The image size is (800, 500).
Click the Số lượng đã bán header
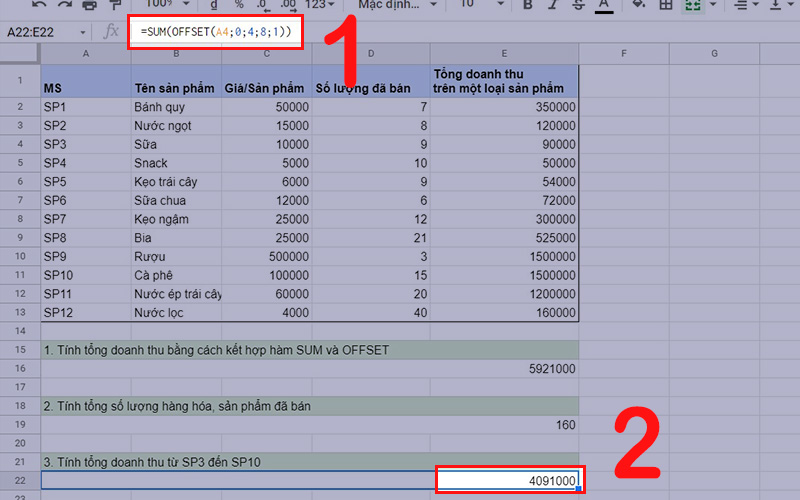click(x=371, y=81)
